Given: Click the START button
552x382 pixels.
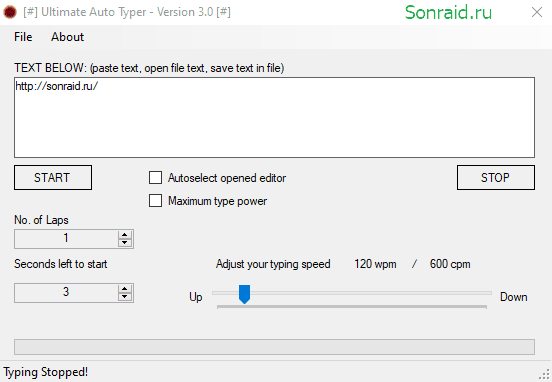Looking at the screenshot, I should pyautogui.click(x=53, y=177).
